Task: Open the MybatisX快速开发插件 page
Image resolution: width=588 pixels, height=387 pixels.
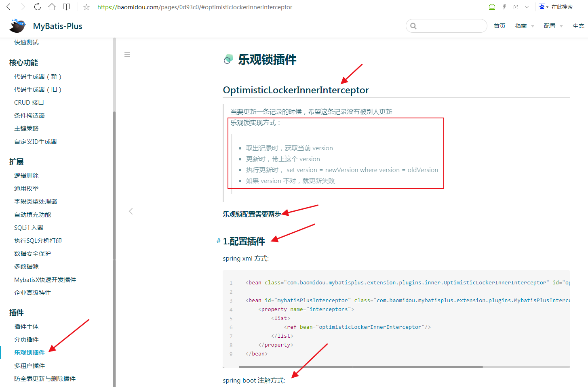Action: pos(45,280)
